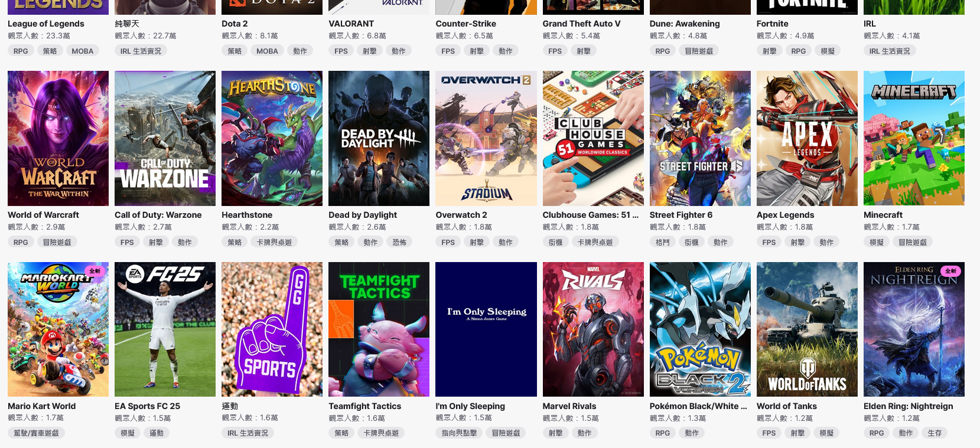Screen dimensions: 980x448
Task: Select the Dead by Daylight cover
Action: coord(379,138)
